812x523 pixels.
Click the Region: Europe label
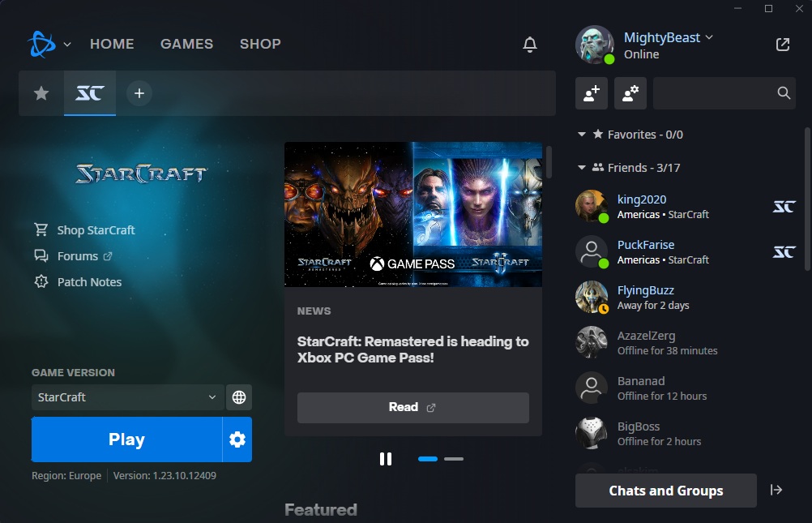coord(66,475)
